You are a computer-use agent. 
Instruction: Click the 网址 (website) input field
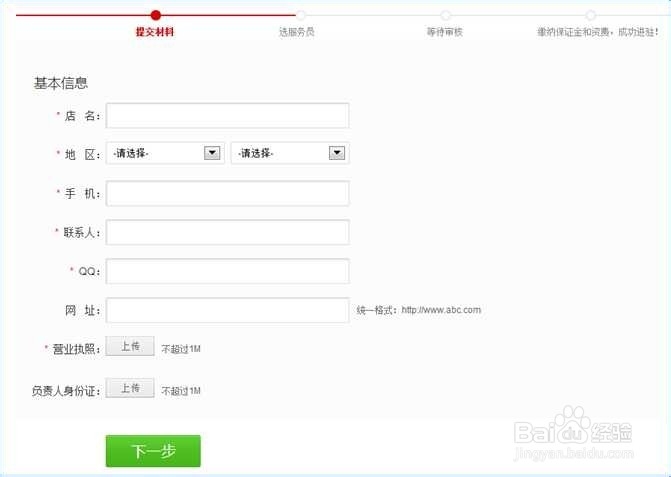(227, 310)
